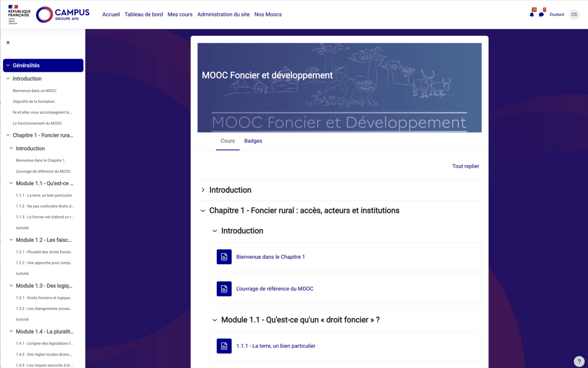Click the Tout replier link

pos(465,166)
